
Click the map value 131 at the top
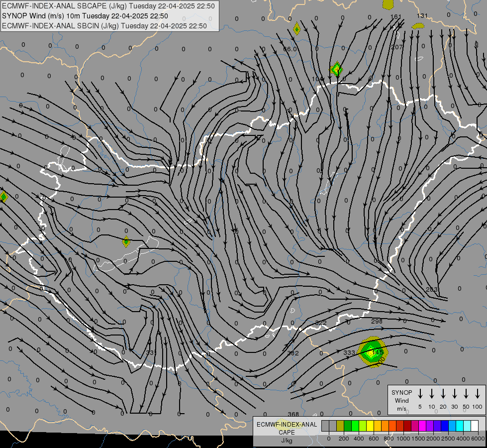[x=422, y=15]
